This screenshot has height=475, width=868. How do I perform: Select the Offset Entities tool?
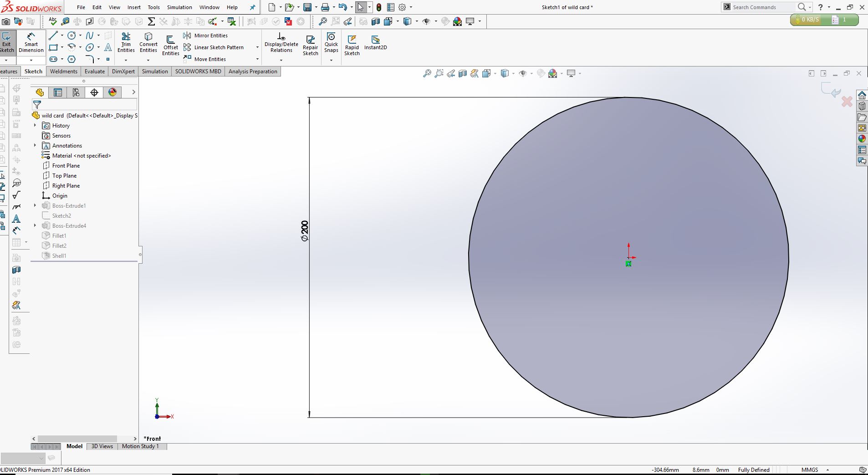171,46
